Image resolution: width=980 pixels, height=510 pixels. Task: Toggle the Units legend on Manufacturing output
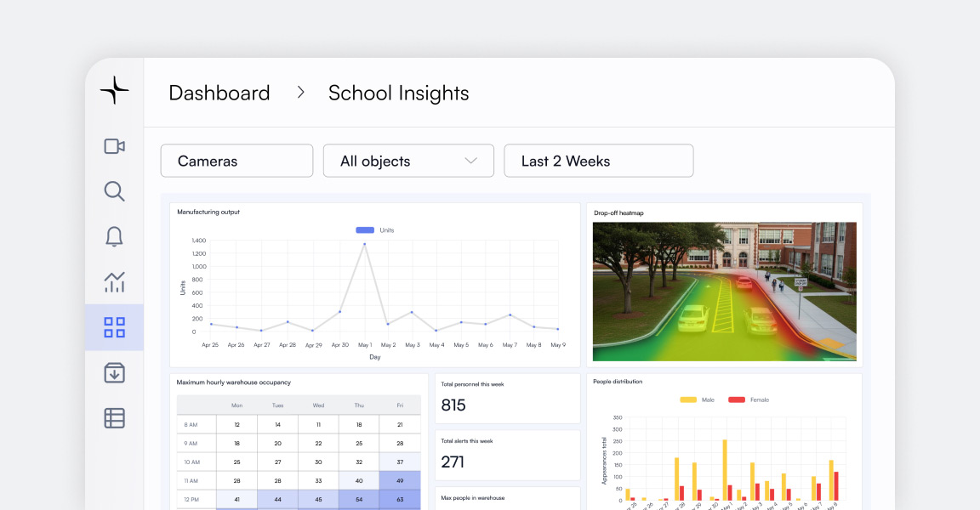click(372, 229)
